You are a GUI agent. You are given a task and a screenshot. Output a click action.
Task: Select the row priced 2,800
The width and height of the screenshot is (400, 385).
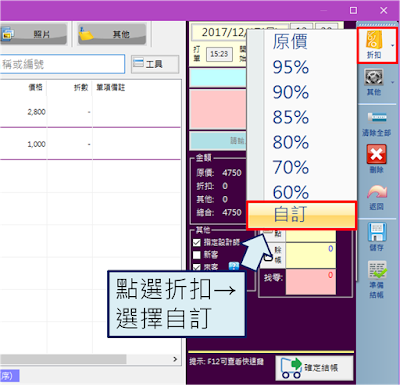click(90, 112)
